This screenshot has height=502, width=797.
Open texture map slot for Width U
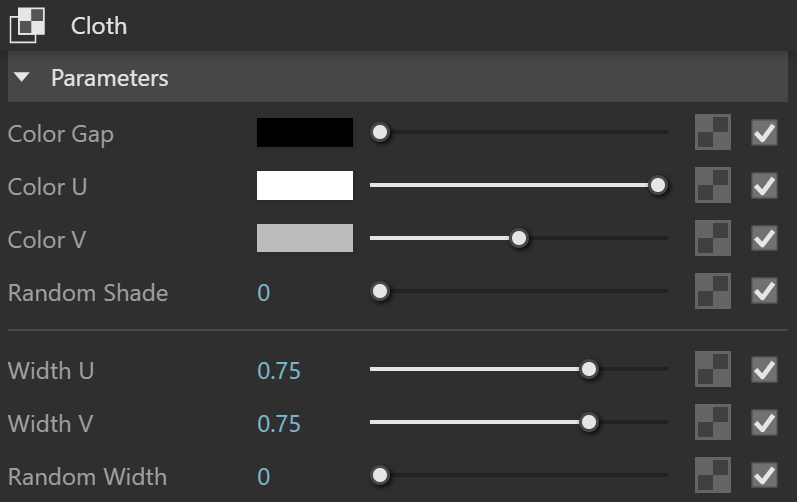coord(713,369)
